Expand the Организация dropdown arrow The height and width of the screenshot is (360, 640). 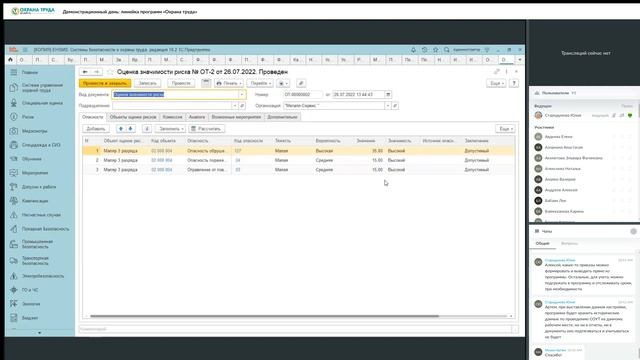pyautogui.click(x=387, y=106)
